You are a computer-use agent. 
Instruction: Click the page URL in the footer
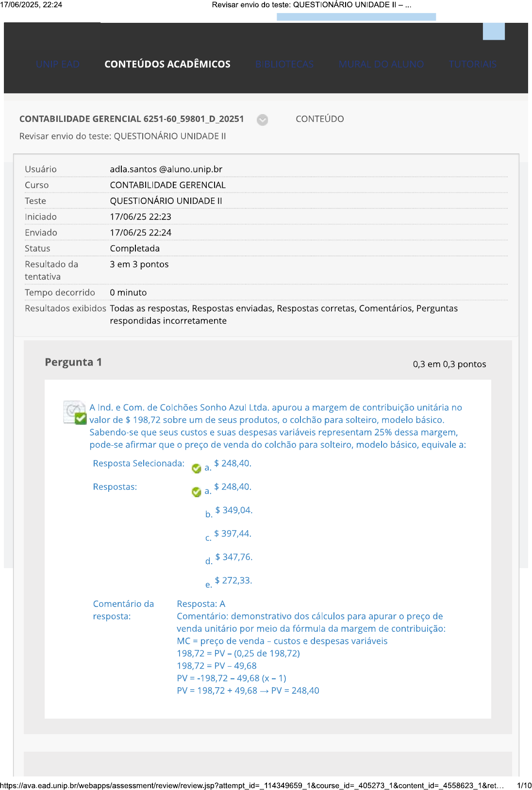pos(252,785)
